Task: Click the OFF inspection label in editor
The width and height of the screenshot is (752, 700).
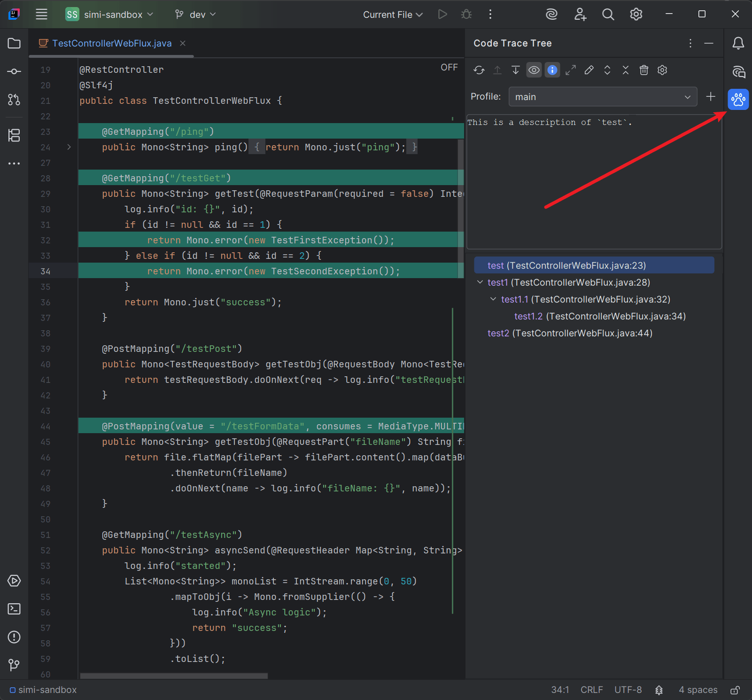Action: pyautogui.click(x=449, y=67)
